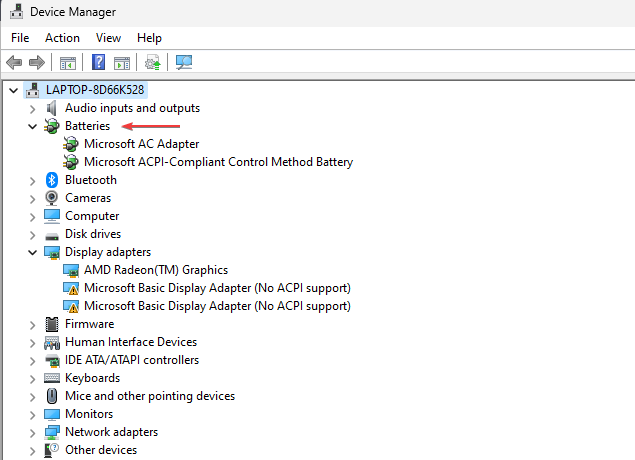Expand the Audio inputs and outputs category
Viewport: 635px width, 460px height.
pos(33,108)
